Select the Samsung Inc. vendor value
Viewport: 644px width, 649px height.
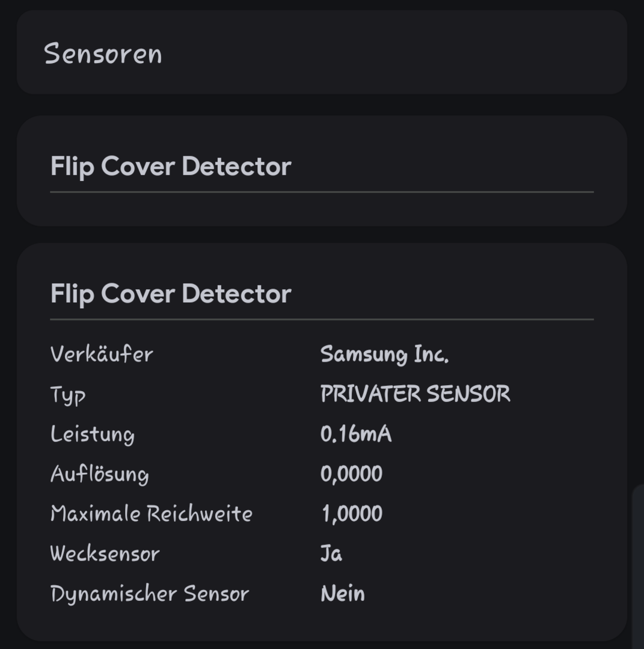coord(384,355)
